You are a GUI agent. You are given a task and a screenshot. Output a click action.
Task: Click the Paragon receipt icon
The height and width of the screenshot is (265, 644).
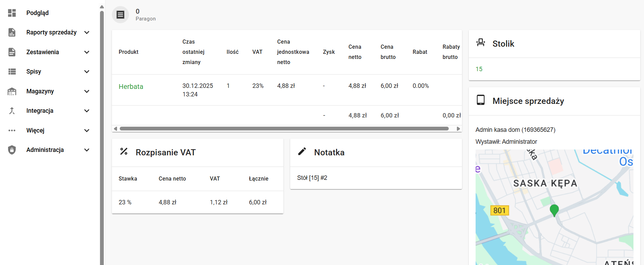point(120,15)
